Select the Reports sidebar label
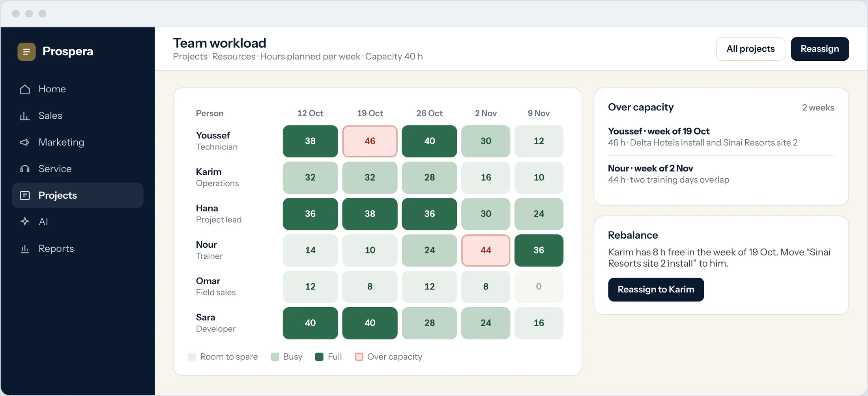 click(56, 248)
